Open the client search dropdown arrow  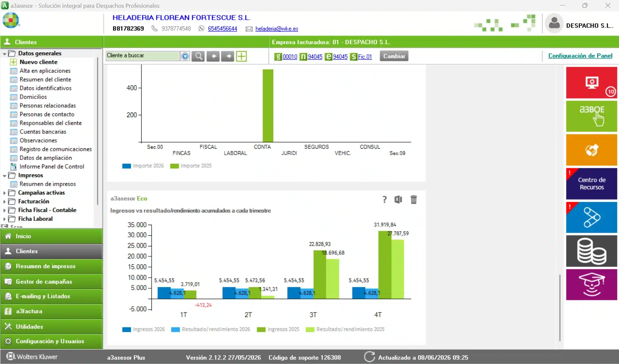(x=185, y=56)
